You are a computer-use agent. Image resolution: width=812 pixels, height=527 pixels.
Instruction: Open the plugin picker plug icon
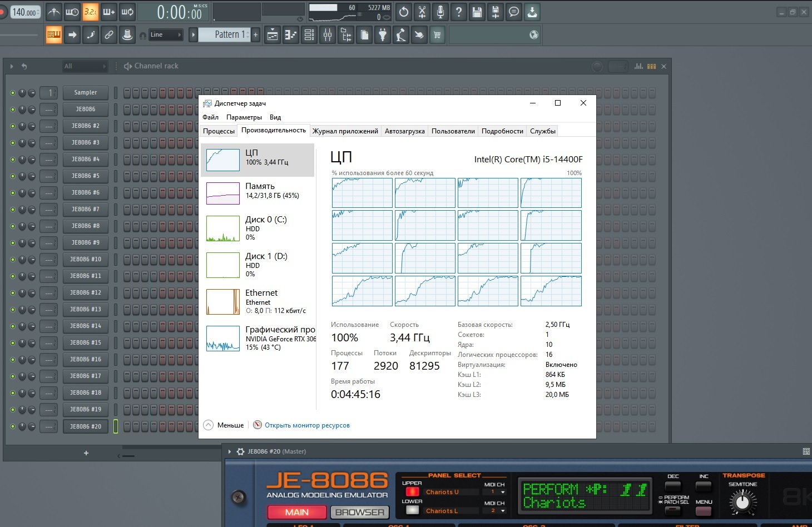coord(383,35)
